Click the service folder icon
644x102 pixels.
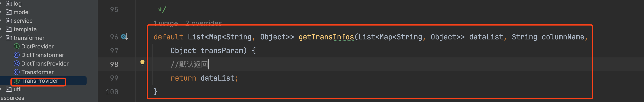point(9,21)
